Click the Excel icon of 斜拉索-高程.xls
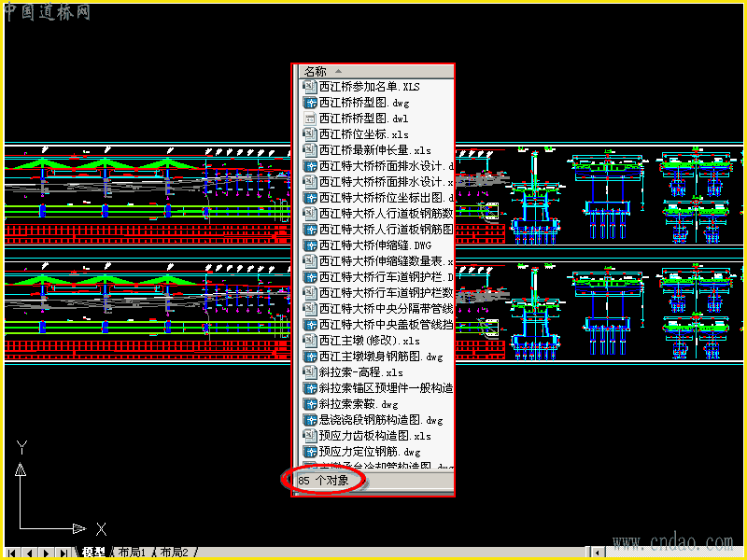The image size is (747, 560). point(310,372)
